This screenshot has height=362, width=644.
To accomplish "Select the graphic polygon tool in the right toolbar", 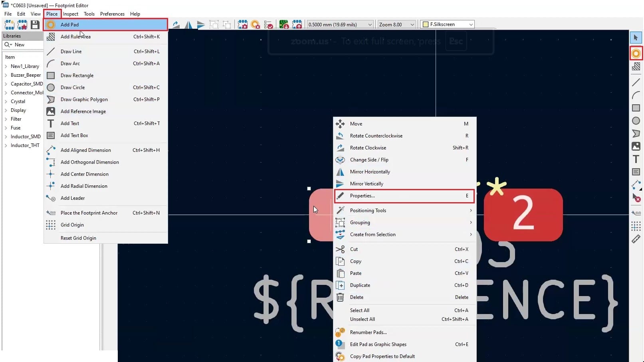I will tap(636, 133).
